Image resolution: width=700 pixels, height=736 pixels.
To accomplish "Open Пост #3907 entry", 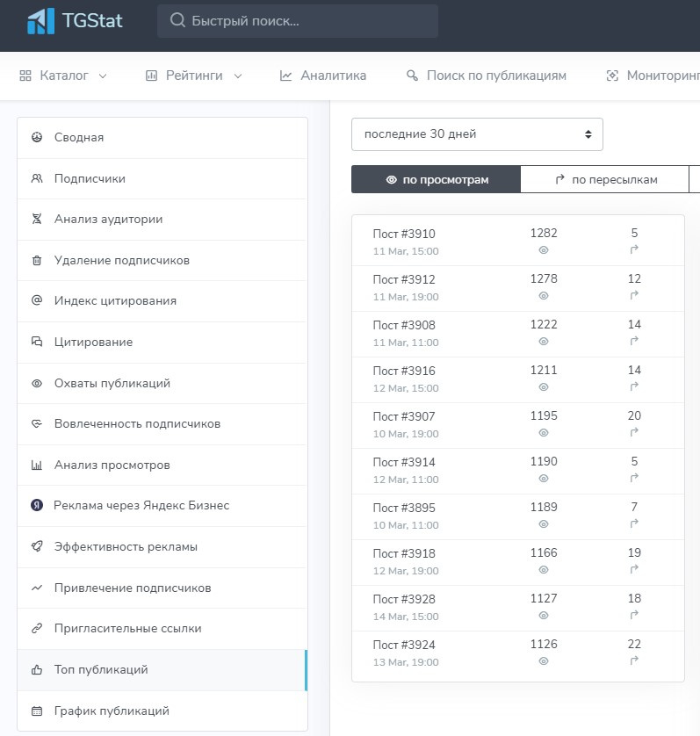I will [518, 426].
